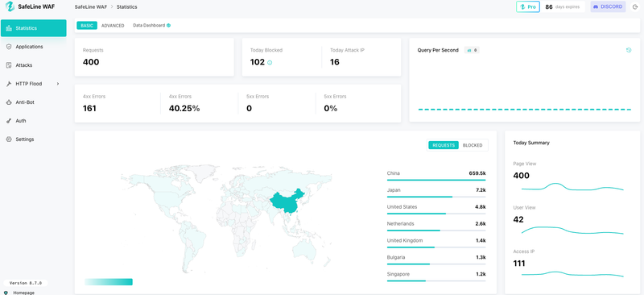Click the 86 days expires text
The width and height of the screenshot is (644, 295).
click(x=562, y=7)
